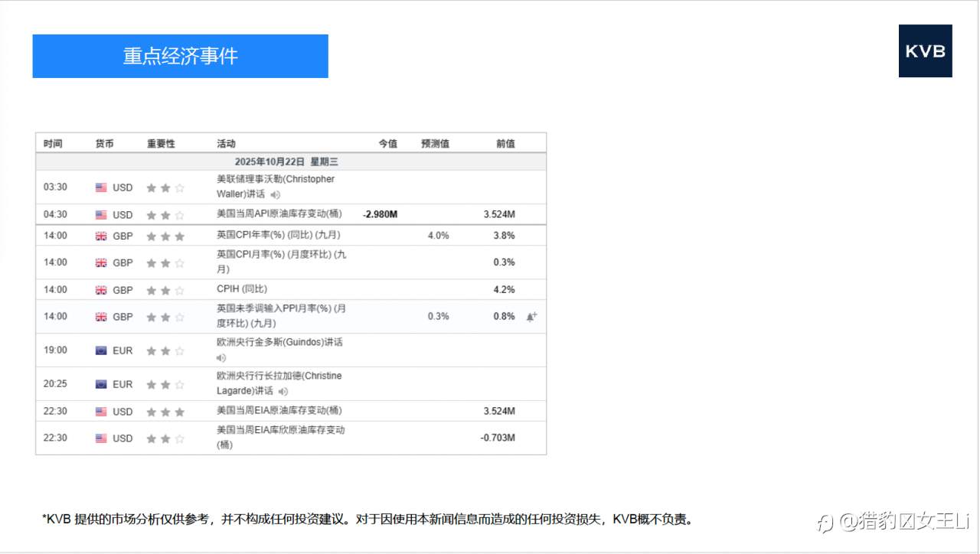Click the -2.980M actual value cell
The height and width of the screenshot is (554, 980).
378,214
